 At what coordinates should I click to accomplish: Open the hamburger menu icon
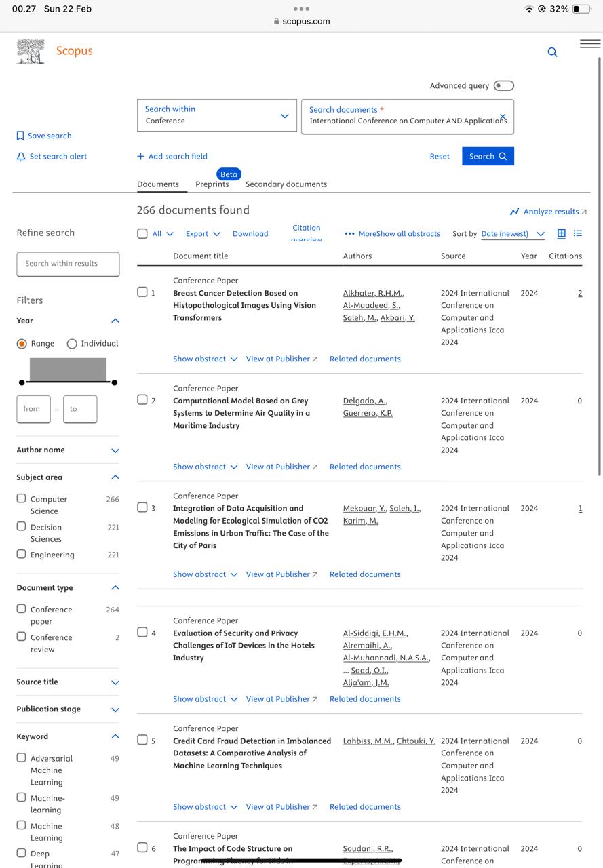point(589,44)
